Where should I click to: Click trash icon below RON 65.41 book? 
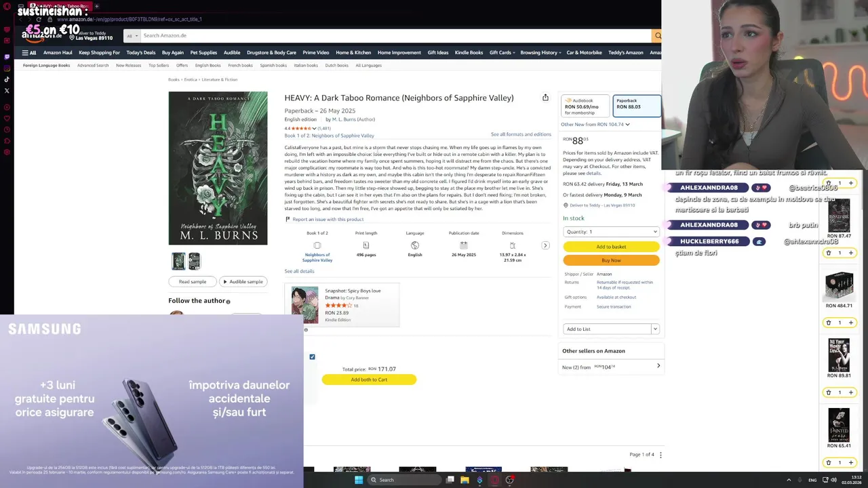click(x=828, y=462)
